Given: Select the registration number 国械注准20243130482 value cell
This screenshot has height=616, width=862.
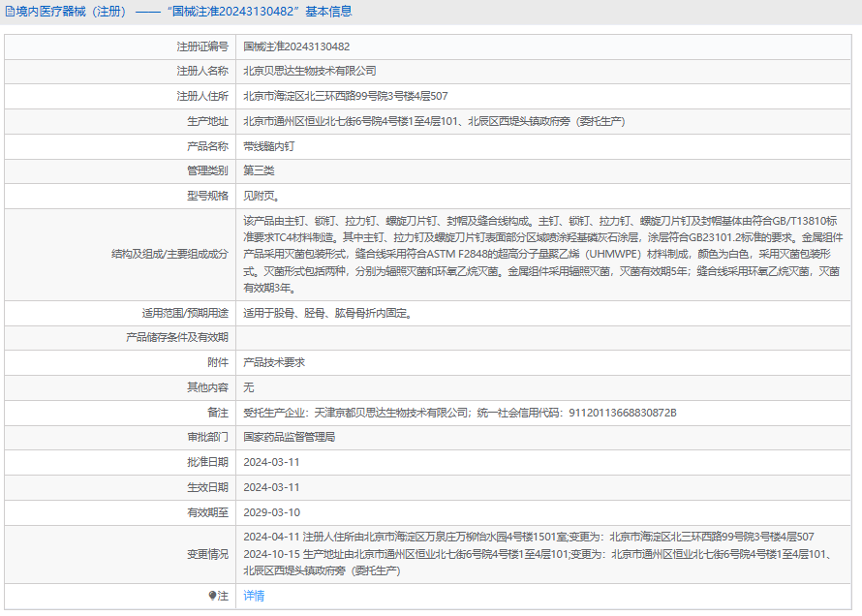Looking at the screenshot, I should (x=296, y=46).
